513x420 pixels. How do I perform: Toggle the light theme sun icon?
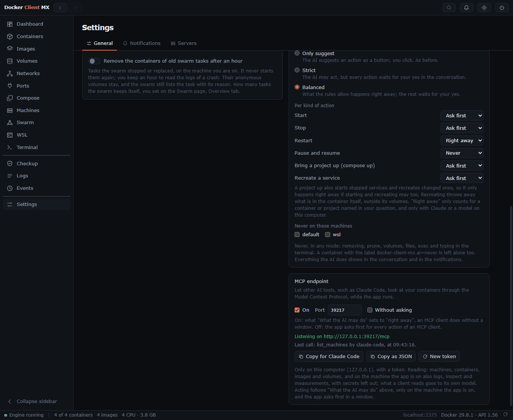484,8
